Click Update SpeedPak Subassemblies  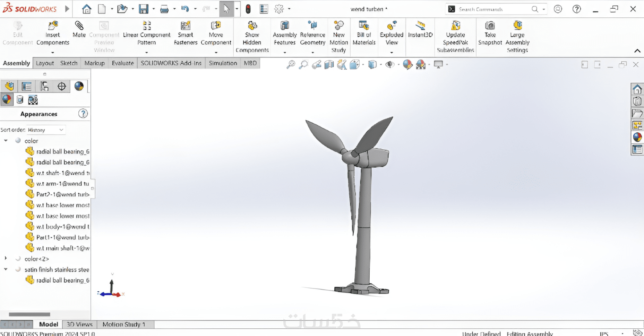[456, 37]
